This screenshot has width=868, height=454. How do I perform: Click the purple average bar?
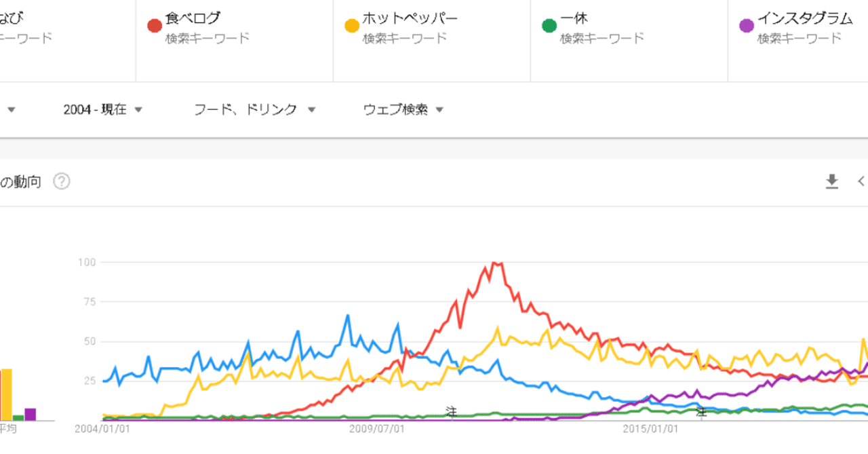(x=30, y=414)
